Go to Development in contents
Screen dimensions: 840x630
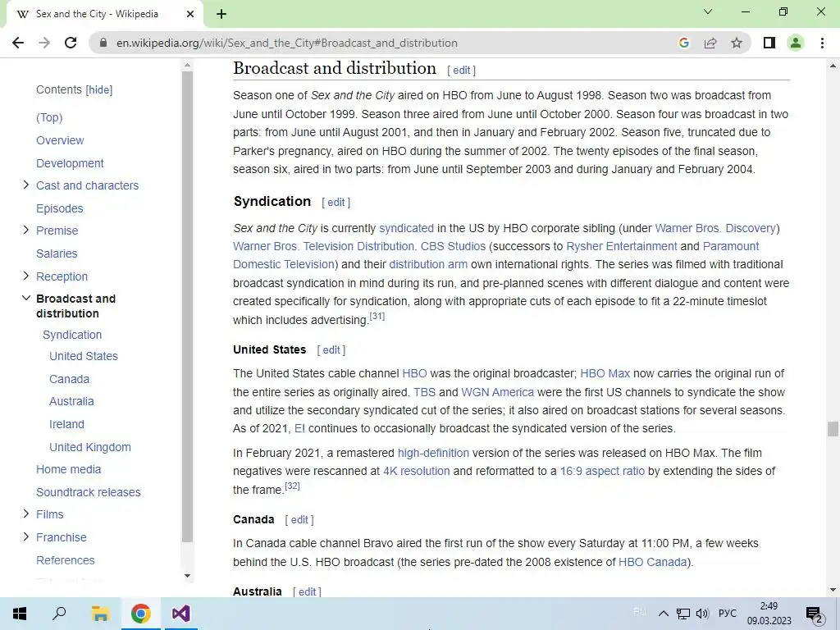[x=70, y=163]
